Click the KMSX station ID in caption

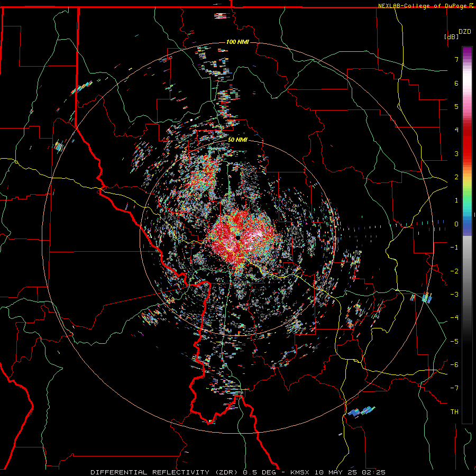click(301, 472)
